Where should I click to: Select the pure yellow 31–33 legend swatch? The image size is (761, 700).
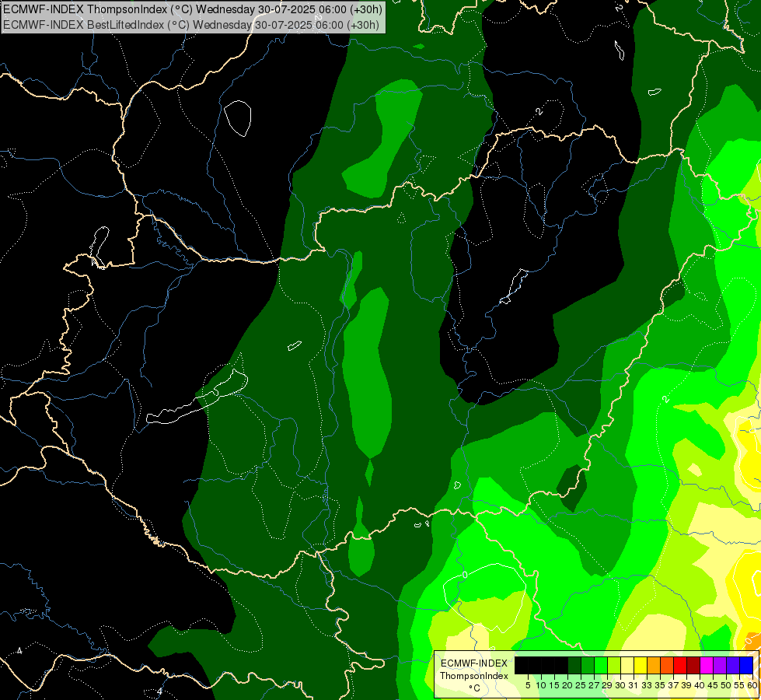tap(641, 665)
